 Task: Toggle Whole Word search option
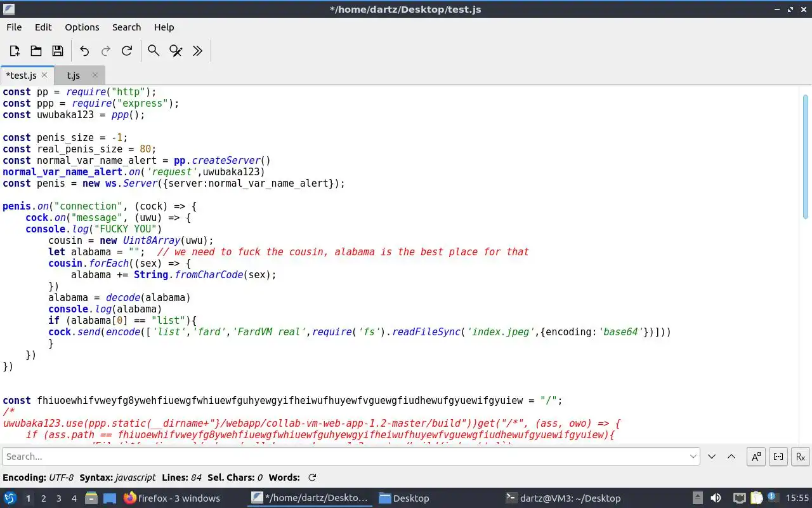(778, 456)
